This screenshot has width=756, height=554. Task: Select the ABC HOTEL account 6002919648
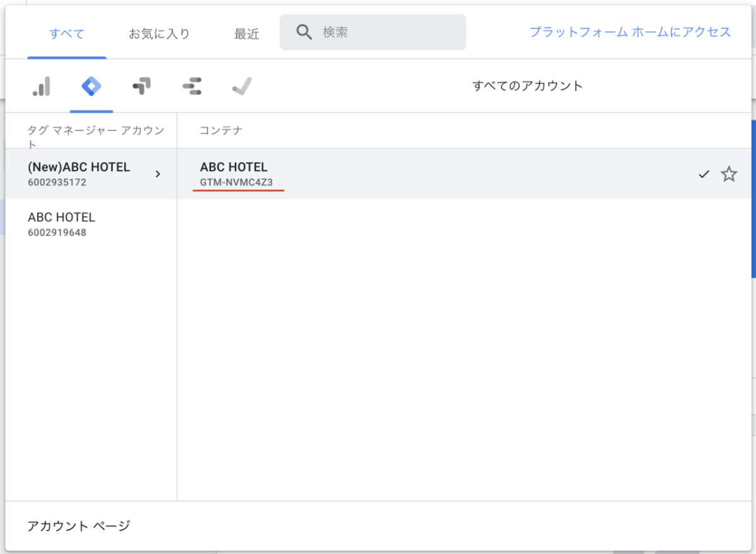pos(62,224)
